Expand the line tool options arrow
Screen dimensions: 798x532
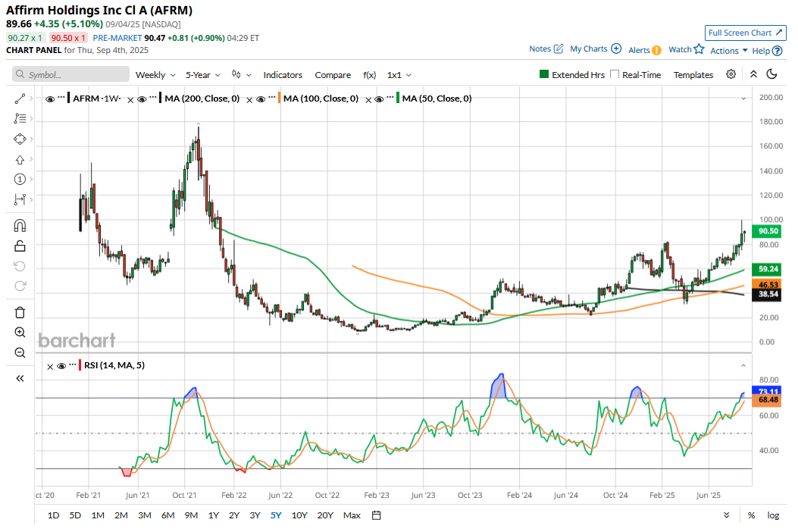click(32, 99)
